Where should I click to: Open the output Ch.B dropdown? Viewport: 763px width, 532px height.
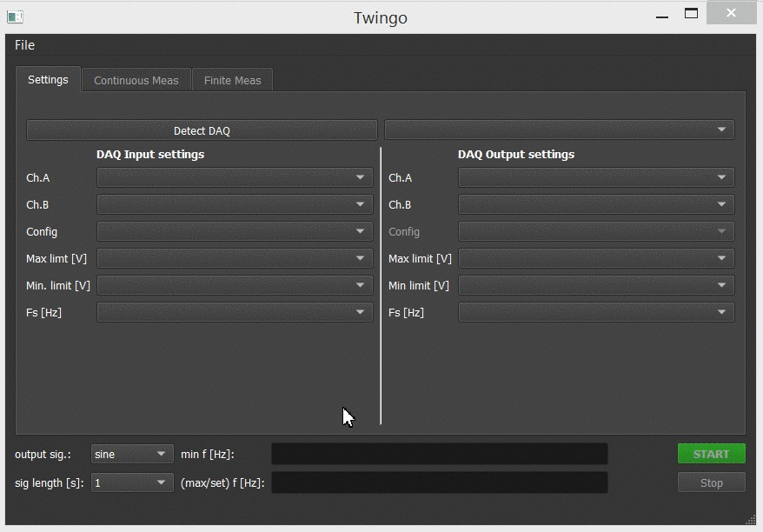coord(596,204)
